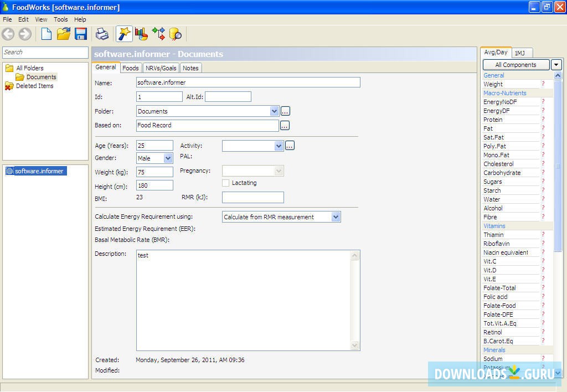
Task: Click the New document icon
Action: click(x=47, y=34)
